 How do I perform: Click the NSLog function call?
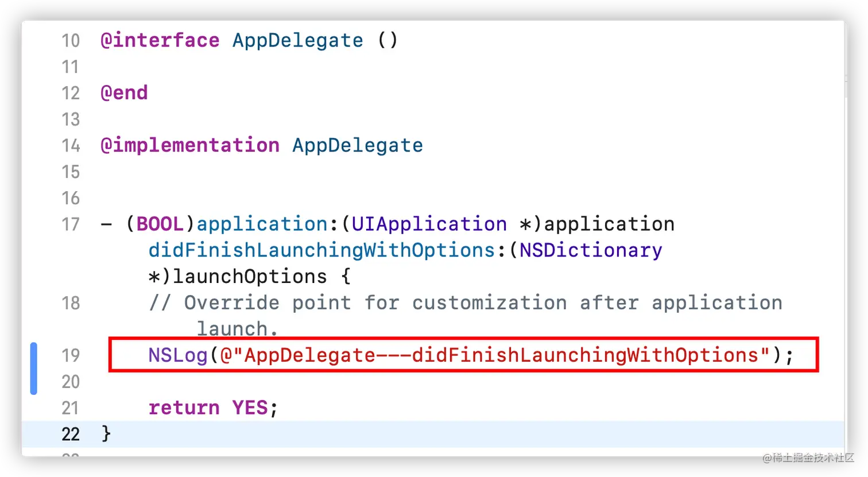pyautogui.click(x=177, y=355)
